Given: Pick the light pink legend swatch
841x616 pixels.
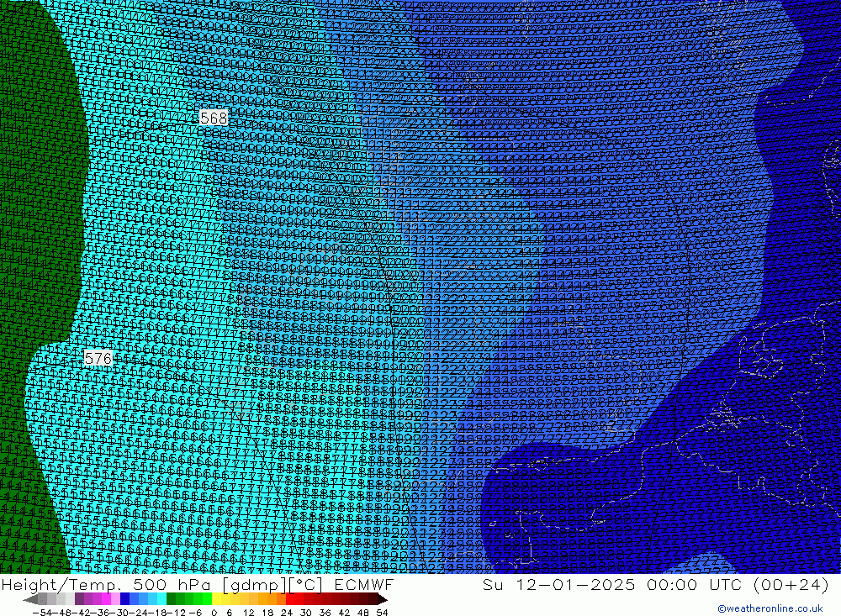Looking at the screenshot, I should click(x=115, y=599).
